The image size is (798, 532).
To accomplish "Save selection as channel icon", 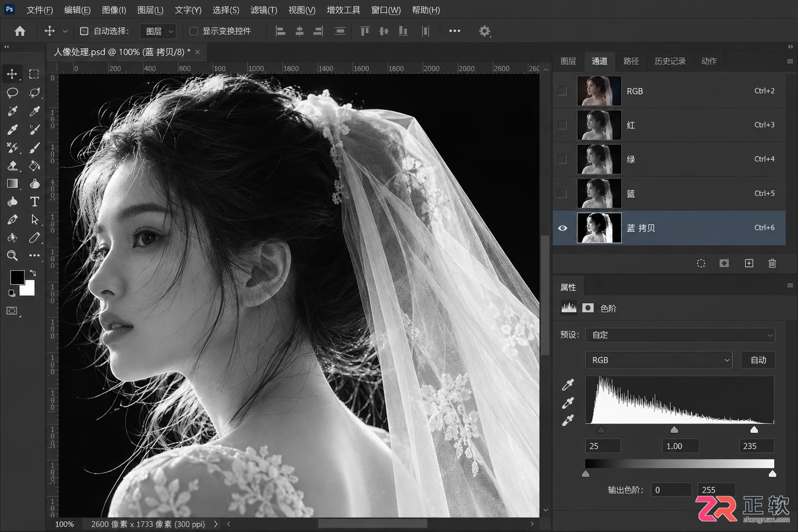I will tap(724, 263).
